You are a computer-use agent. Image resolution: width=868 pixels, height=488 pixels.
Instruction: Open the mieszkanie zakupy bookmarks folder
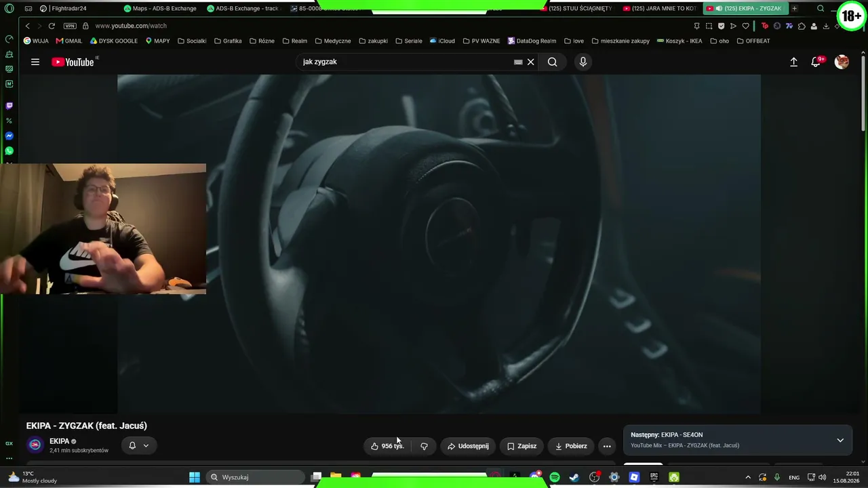pyautogui.click(x=620, y=41)
